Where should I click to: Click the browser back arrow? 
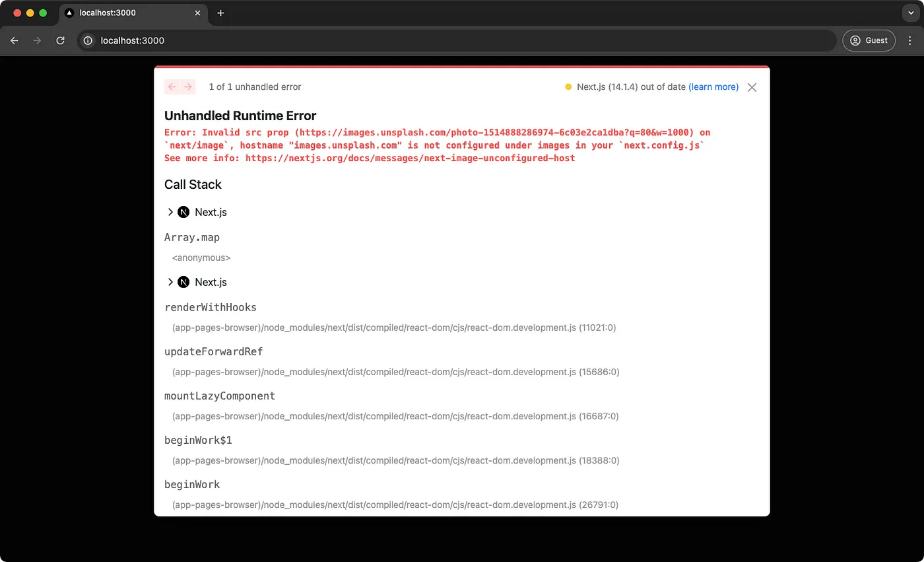tap(15, 40)
